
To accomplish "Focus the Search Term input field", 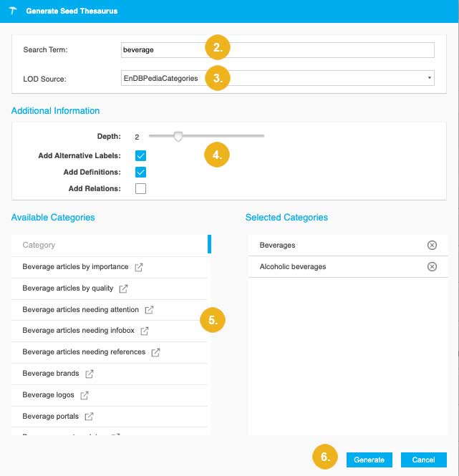I will (278, 50).
